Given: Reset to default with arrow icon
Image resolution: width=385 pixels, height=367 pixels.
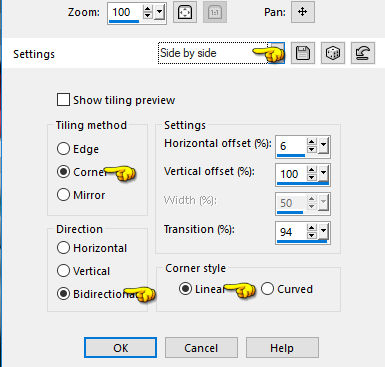Looking at the screenshot, I should coord(363,53).
